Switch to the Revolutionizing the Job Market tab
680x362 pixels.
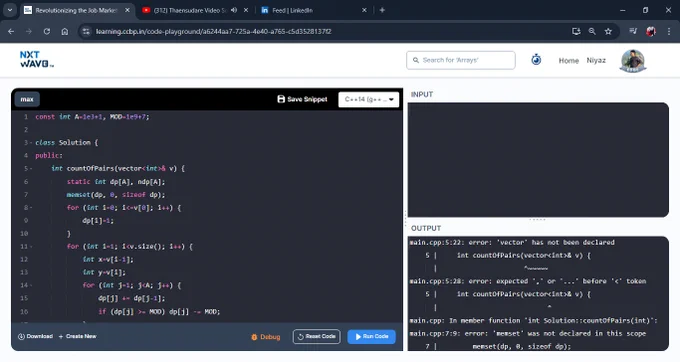tap(77, 10)
